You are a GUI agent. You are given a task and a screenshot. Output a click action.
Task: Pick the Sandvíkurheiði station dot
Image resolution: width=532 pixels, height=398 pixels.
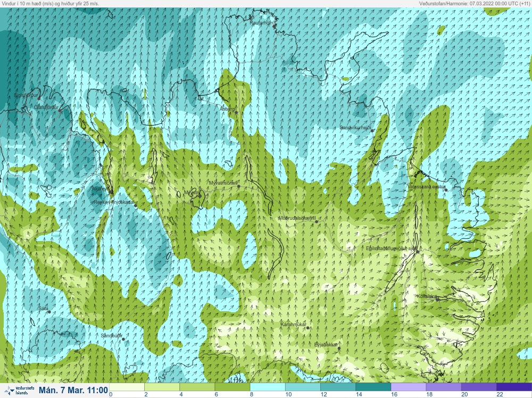pos(372,131)
